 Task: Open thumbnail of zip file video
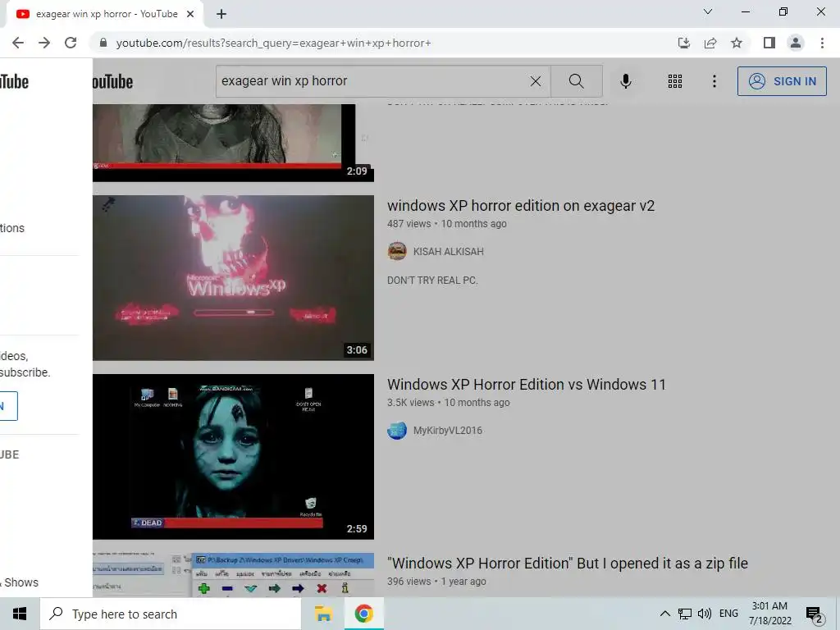[x=233, y=575]
